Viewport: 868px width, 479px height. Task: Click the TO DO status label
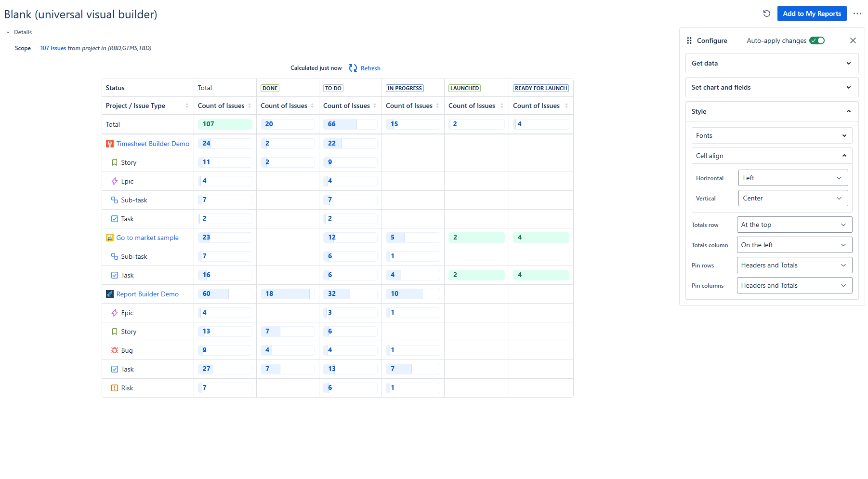click(333, 88)
